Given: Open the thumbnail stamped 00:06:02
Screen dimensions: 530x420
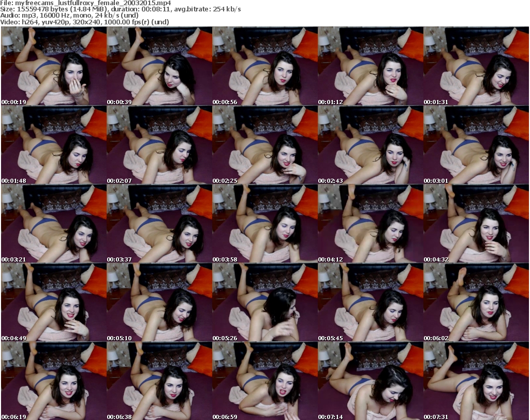Looking at the screenshot, I should click(476, 302).
